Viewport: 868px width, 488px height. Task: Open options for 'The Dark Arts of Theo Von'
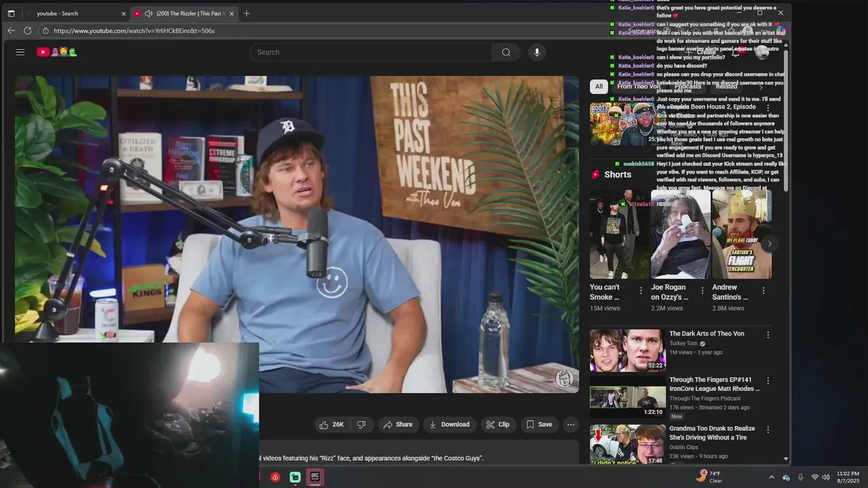tap(768, 335)
